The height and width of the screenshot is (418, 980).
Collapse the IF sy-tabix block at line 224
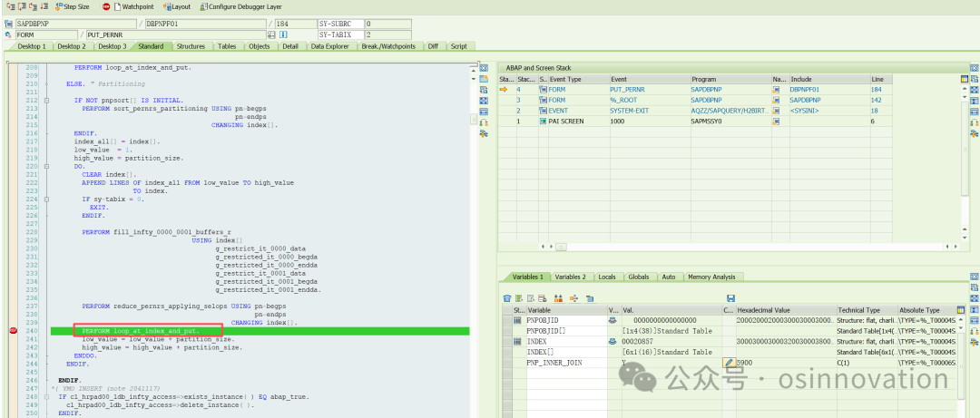tap(46, 199)
